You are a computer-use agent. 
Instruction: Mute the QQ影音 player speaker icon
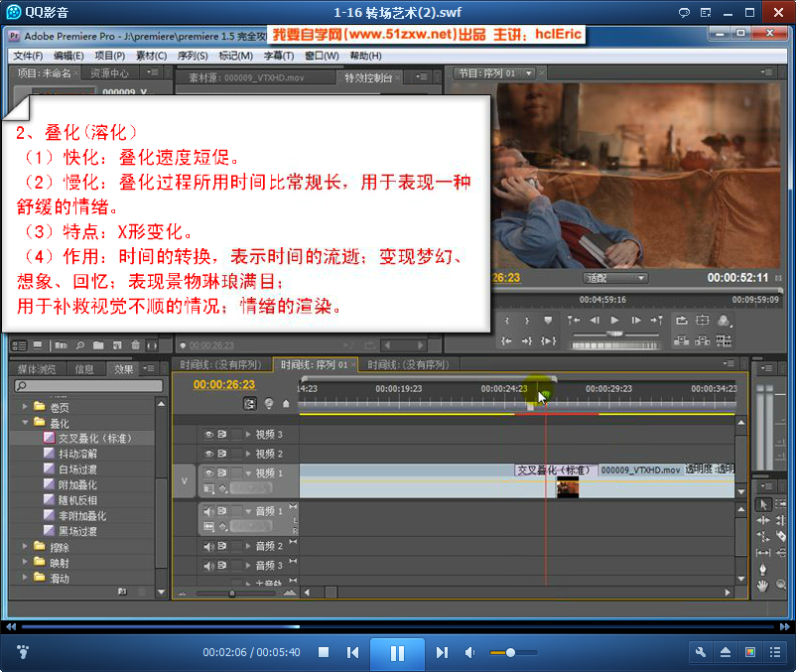[x=470, y=652]
